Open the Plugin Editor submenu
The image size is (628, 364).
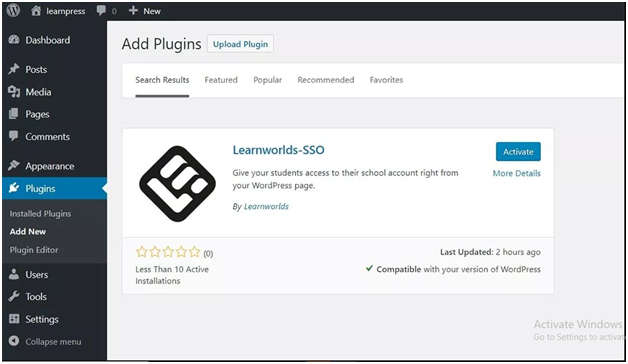coord(34,250)
